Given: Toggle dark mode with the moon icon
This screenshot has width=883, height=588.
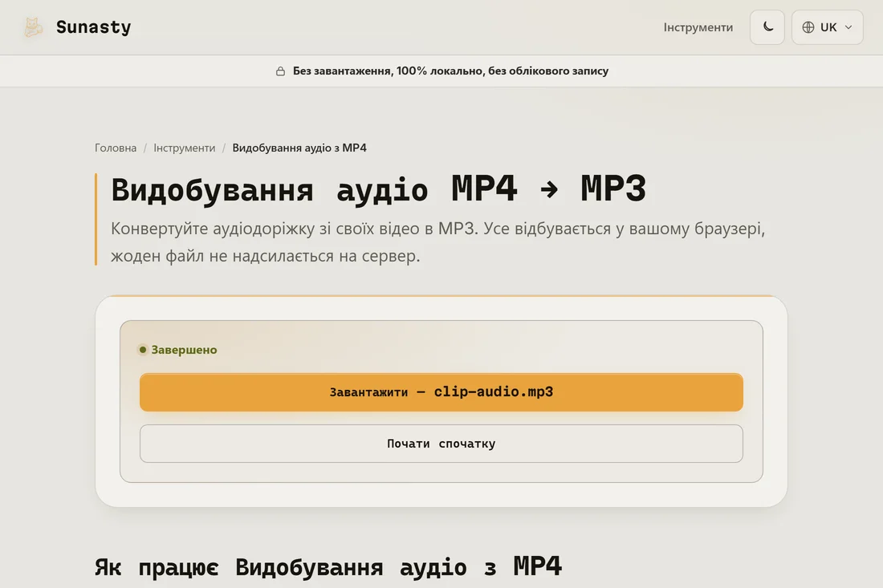Looking at the screenshot, I should point(767,27).
